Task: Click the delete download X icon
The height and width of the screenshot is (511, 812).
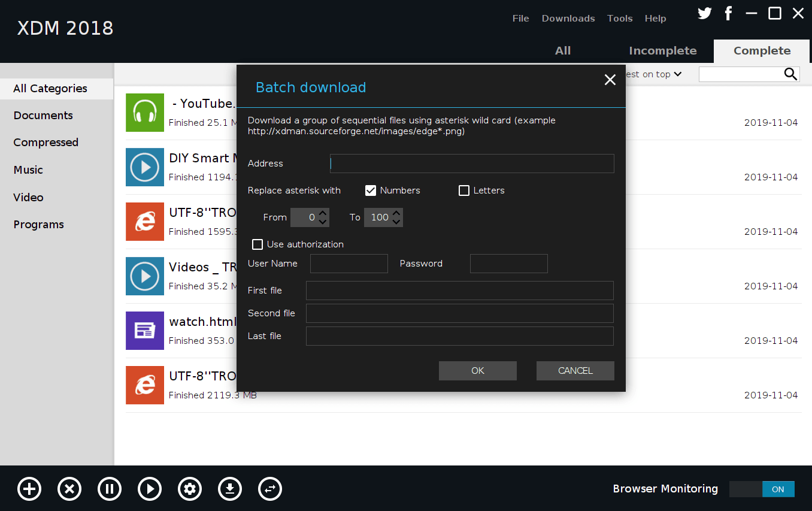Action: (x=69, y=489)
